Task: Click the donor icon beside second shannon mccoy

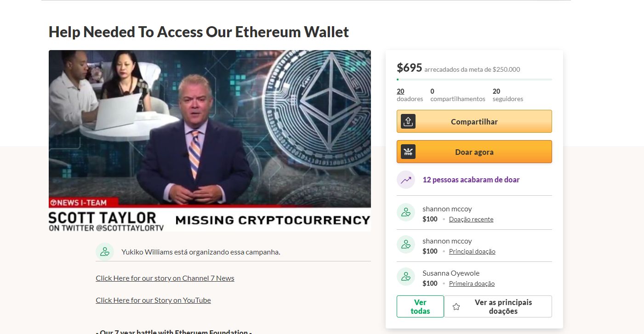Action: pyautogui.click(x=406, y=244)
